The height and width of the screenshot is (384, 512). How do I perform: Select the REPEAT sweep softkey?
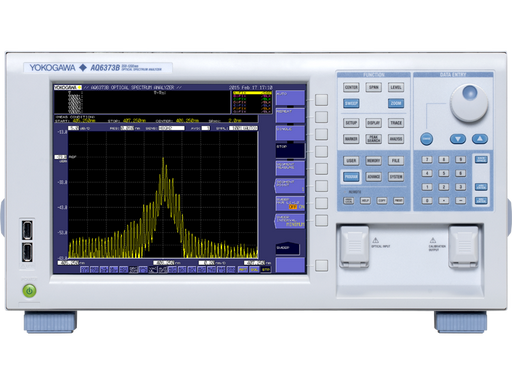click(290, 115)
